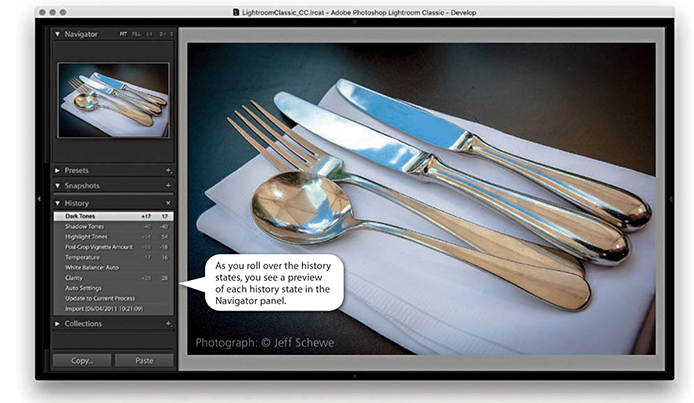Select the Shadow Tones history state
This screenshot has height=403, width=694.
click(x=113, y=226)
